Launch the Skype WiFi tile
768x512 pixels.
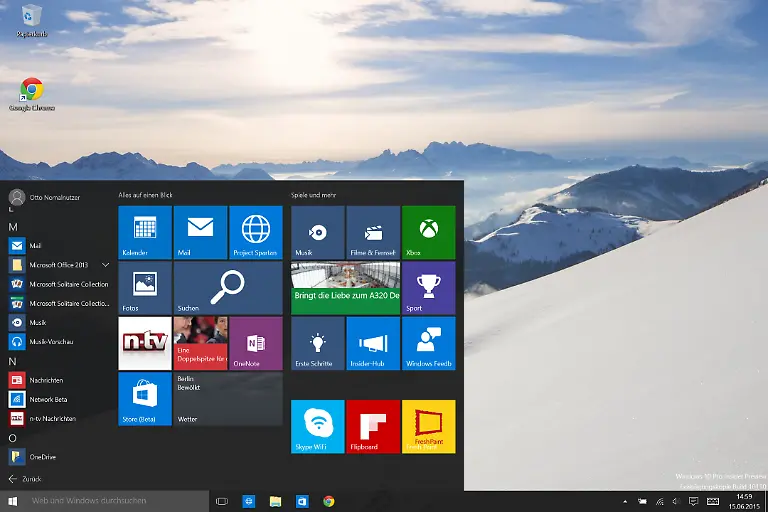(x=317, y=426)
